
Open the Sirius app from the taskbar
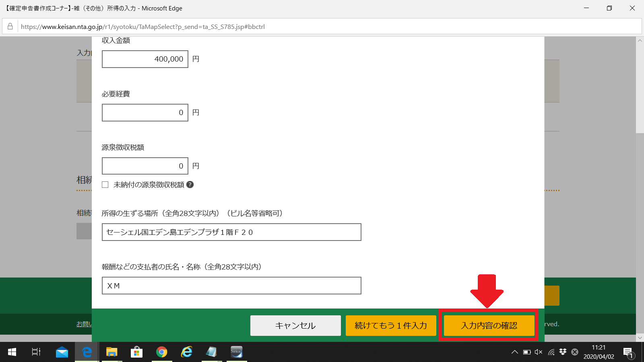tap(236, 352)
